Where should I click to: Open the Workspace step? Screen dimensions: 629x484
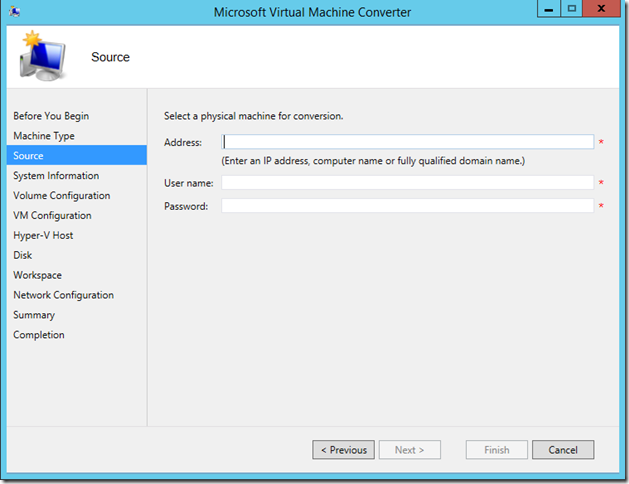point(37,275)
